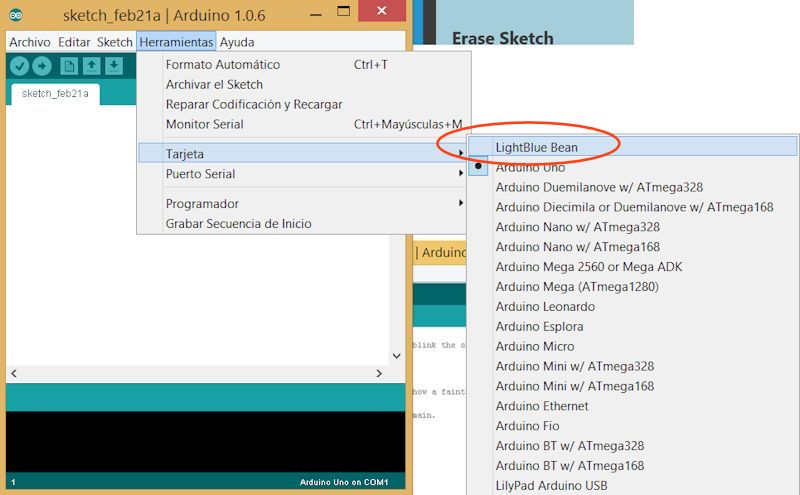Viewport: 800px width, 495px height.
Task: Select the LightBlue Bean board
Action: coord(633,147)
